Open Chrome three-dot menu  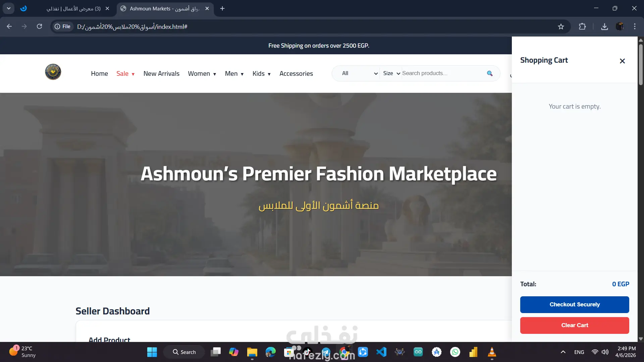coord(635,26)
